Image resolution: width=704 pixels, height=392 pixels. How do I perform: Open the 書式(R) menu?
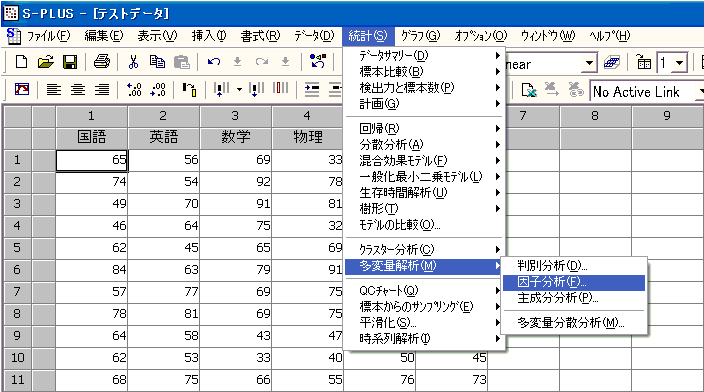pyautogui.click(x=260, y=35)
